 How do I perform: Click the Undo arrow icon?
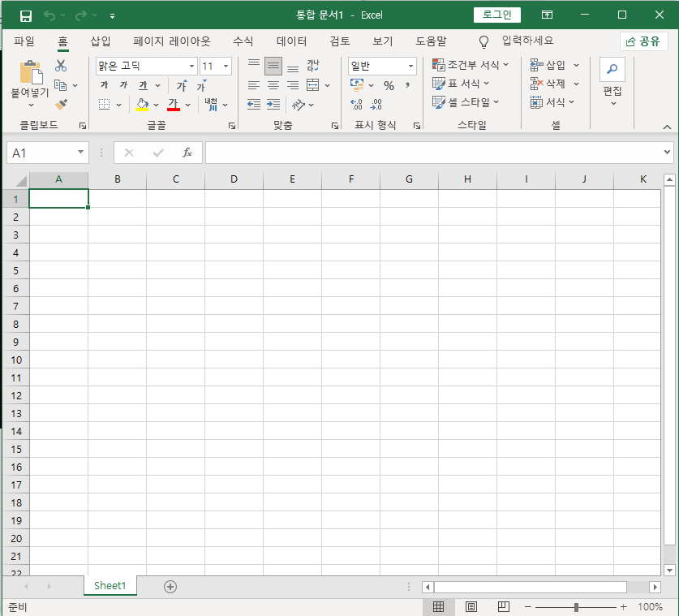click(49, 16)
